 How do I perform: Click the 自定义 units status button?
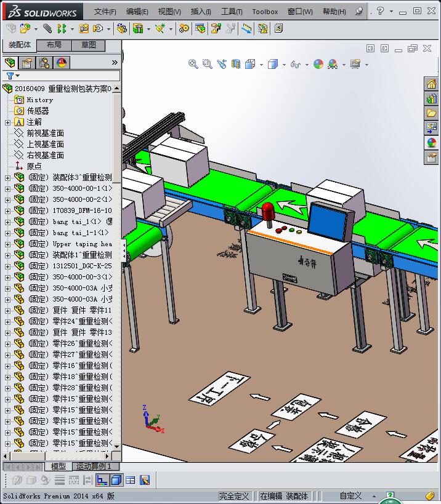(x=350, y=496)
